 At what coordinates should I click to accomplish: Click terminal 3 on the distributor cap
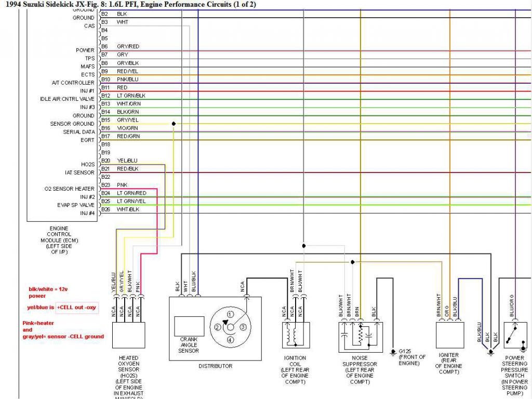tap(243, 327)
